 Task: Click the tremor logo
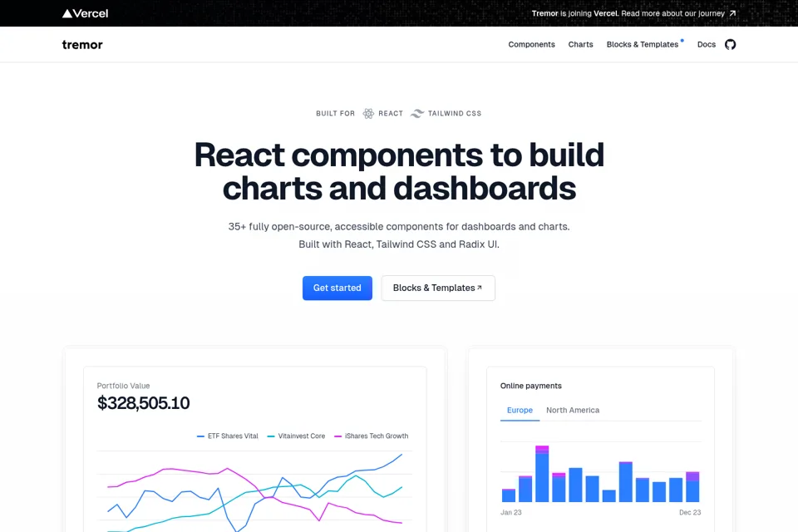click(x=82, y=45)
